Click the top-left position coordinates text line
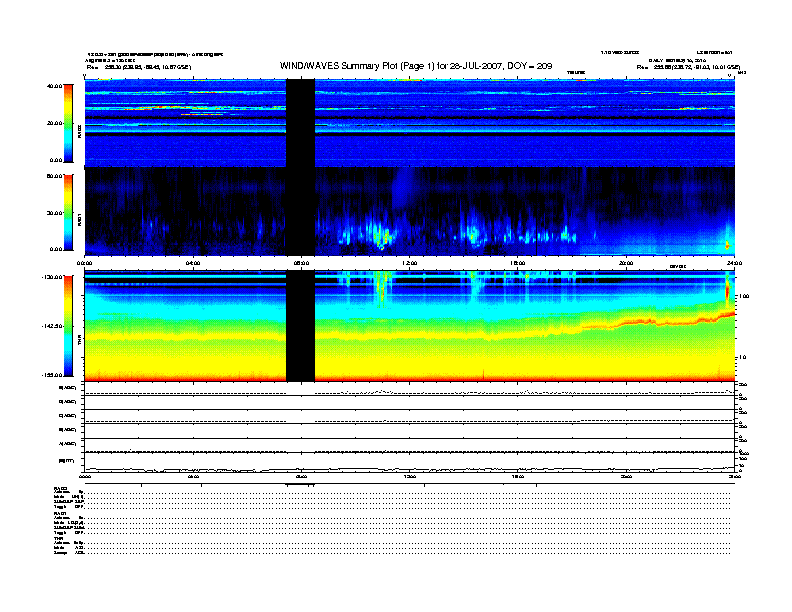This screenshot has width=792, height=612. coord(139,67)
